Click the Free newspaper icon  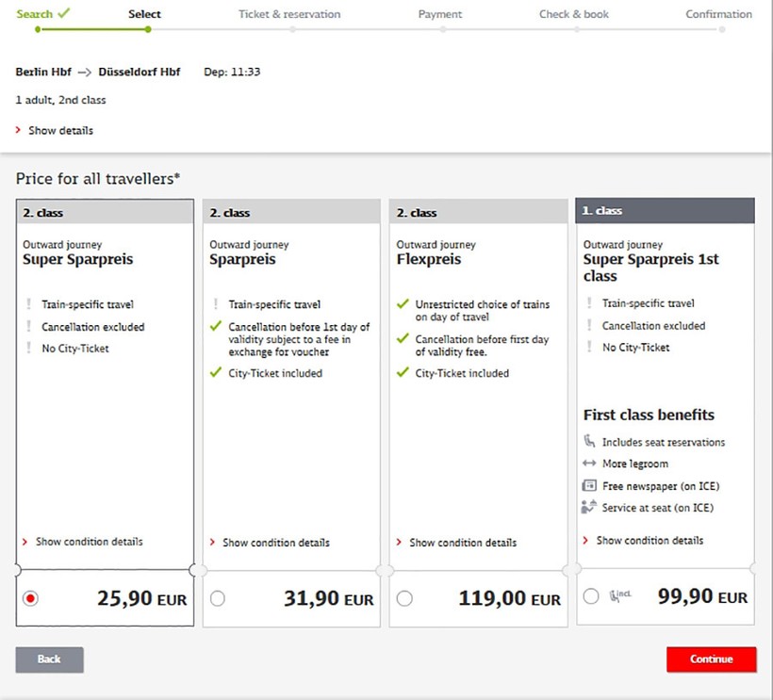(589, 486)
